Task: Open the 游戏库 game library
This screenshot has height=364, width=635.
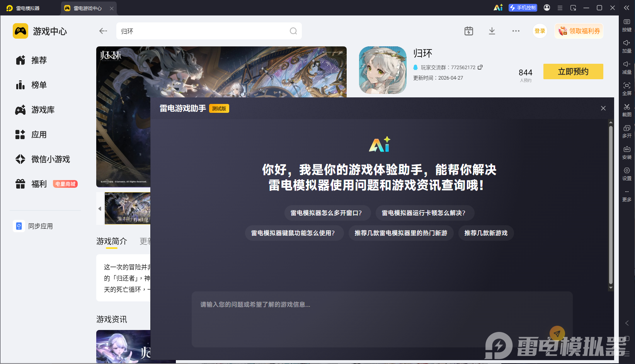Action: 35,110
